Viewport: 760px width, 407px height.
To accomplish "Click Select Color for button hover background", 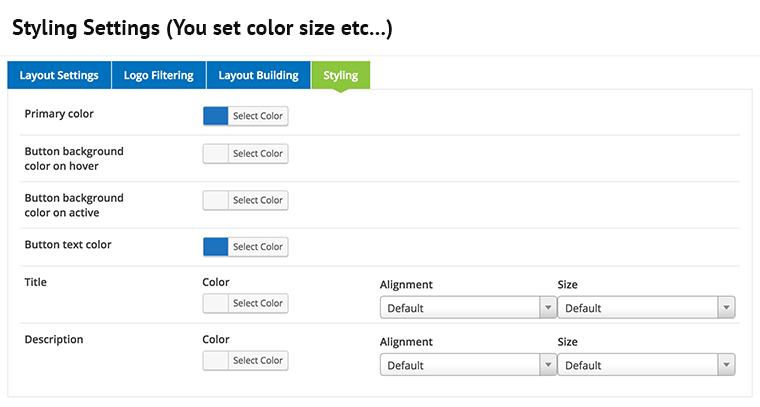I will [x=258, y=153].
